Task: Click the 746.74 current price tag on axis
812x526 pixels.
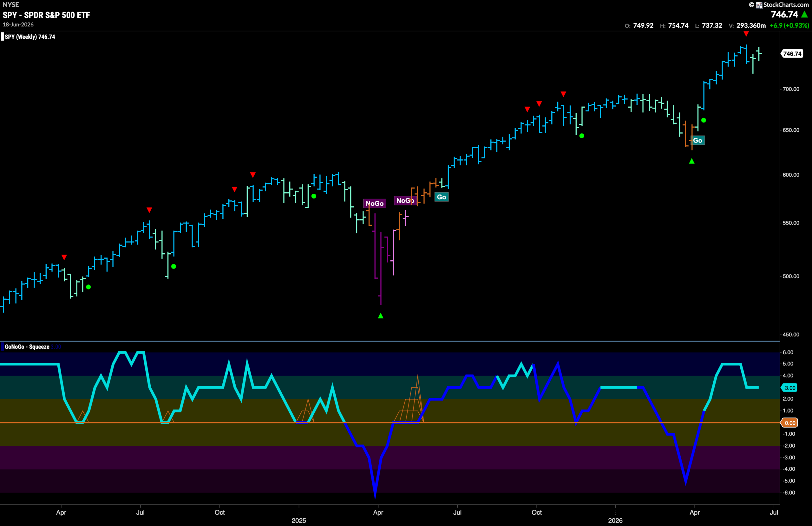Action: [x=792, y=54]
